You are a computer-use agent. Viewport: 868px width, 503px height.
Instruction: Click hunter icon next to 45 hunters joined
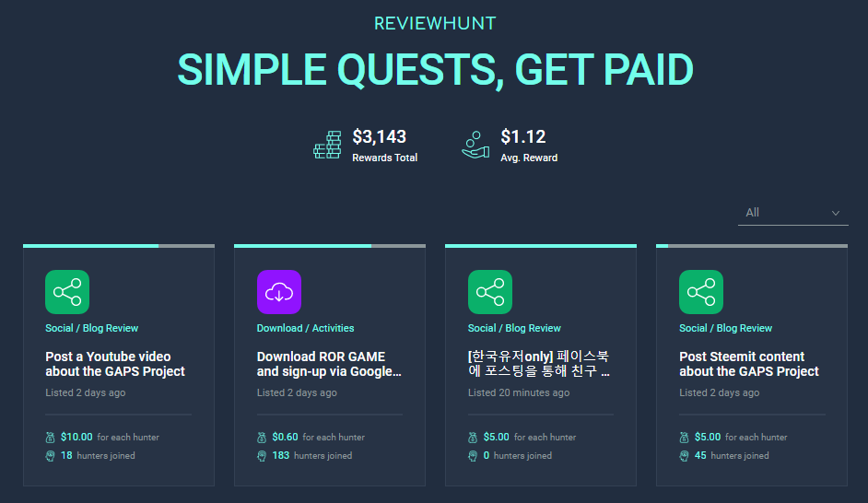[x=685, y=456]
